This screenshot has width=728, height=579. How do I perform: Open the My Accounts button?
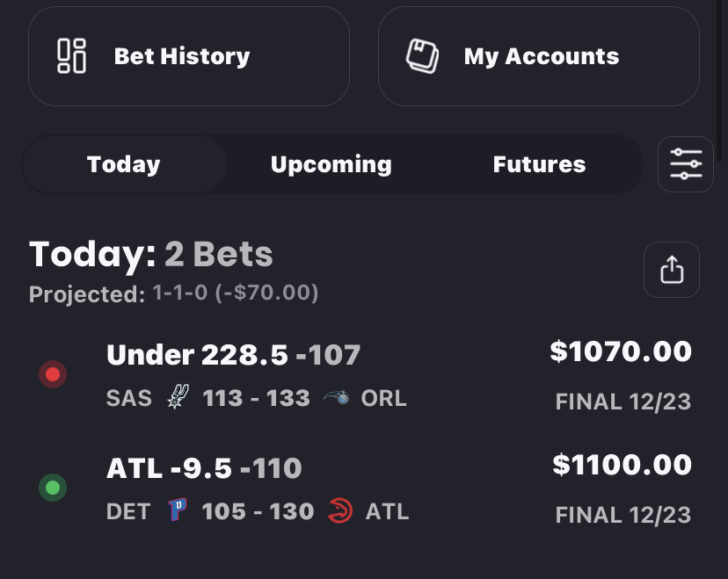point(539,56)
